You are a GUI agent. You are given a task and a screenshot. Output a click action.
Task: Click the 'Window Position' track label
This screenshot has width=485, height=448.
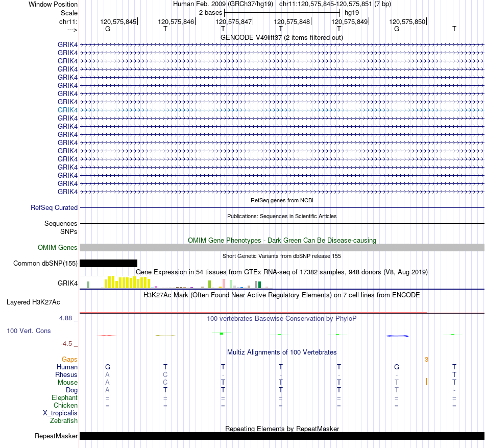(x=53, y=4)
